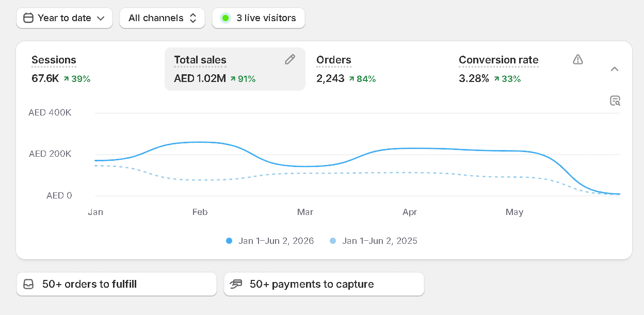The width and height of the screenshot is (644, 315).
Task: Click the 67.6K sessions value
Action: (45, 79)
